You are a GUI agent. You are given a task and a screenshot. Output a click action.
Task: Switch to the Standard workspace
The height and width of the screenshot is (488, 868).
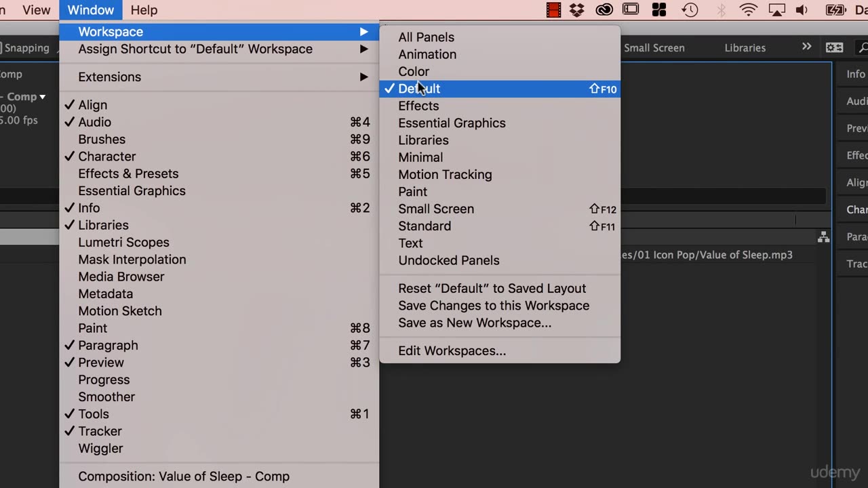[500, 226]
